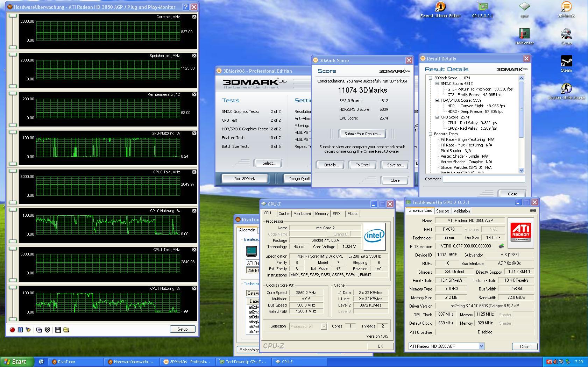Switch to the Validation tab in GPU-Z

point(461,211)
